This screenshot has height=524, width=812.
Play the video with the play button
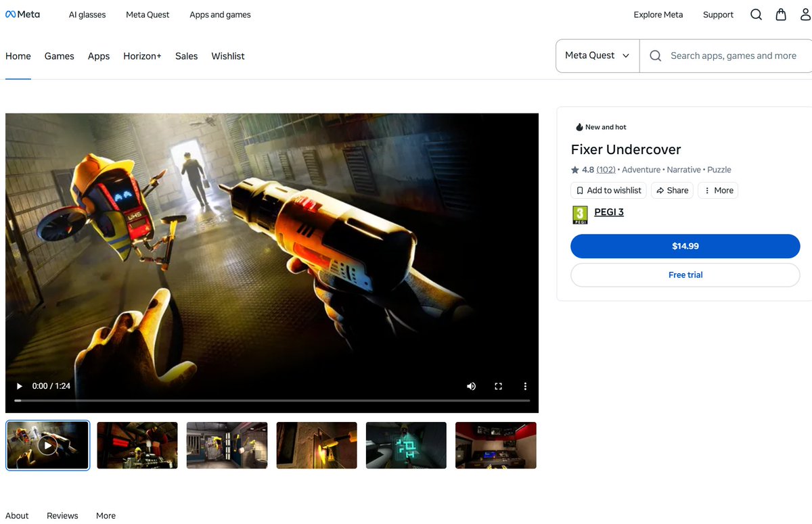tap(19, 386)
